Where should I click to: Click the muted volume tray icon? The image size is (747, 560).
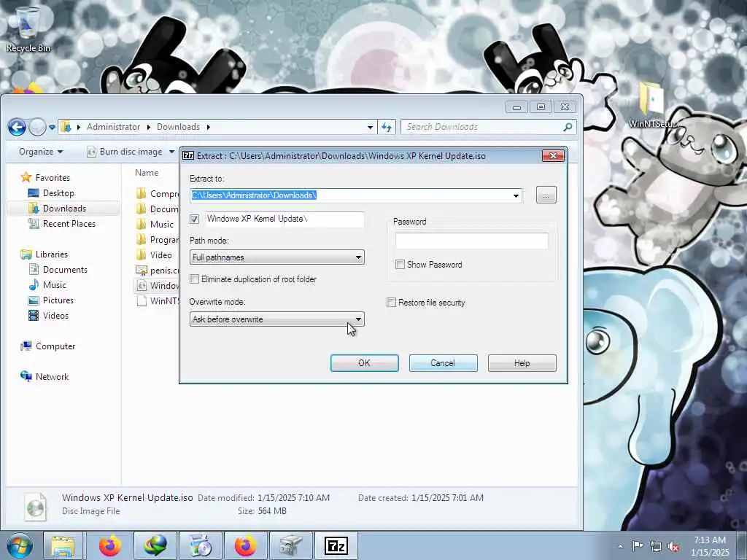point(673,547)
